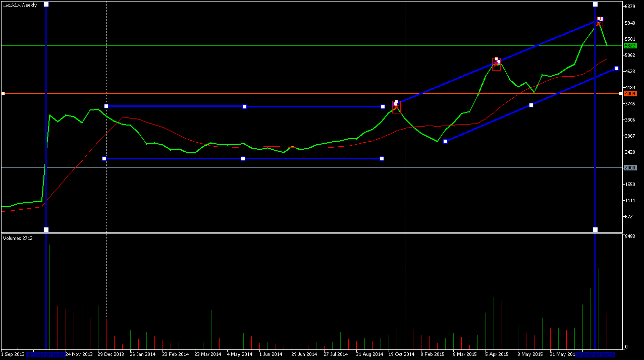
Task: Select the left endpoint of the upper flat blue line
Action: (106, 106)
